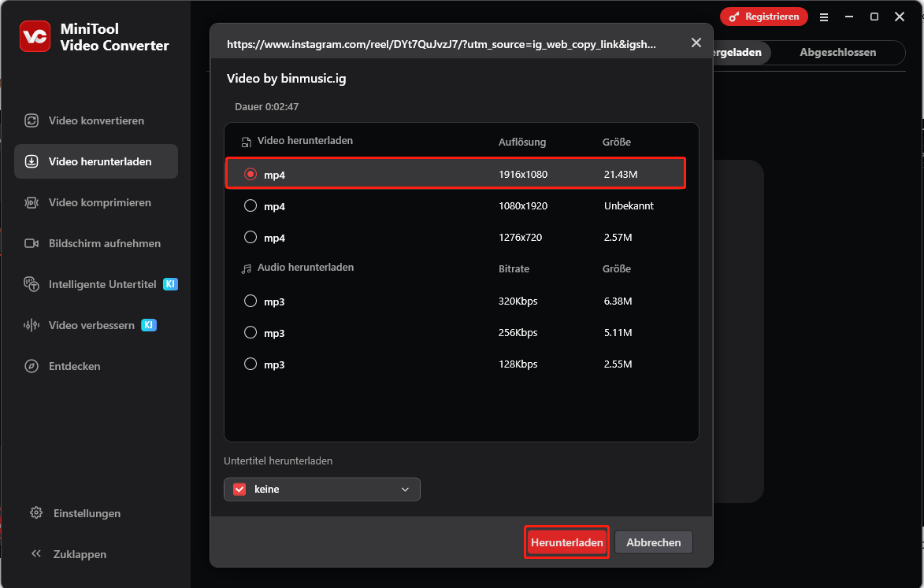The image size is (924, 588).
Task: Open Einstellungen in the sidebar
Action: pyautogui.click(x=87, y=513)
